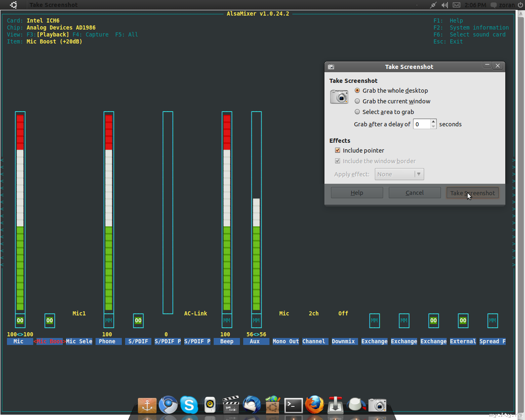The width and height of the screenshot is (525, 420).
Task: Click the red-handled download arrow dock icon
Action: point(336,404)
